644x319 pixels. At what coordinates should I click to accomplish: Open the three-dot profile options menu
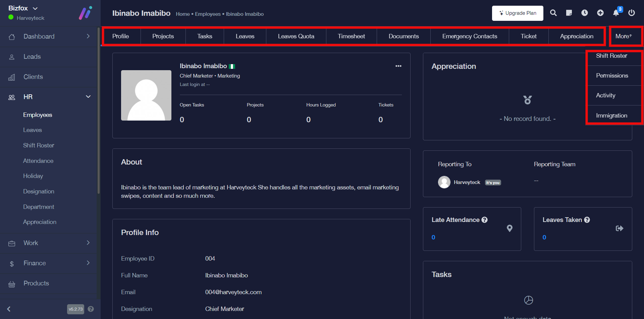point(398,66)
